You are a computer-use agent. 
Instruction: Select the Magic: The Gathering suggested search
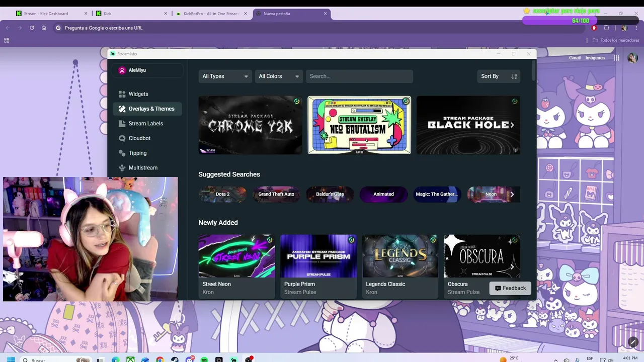pos(437,194)
